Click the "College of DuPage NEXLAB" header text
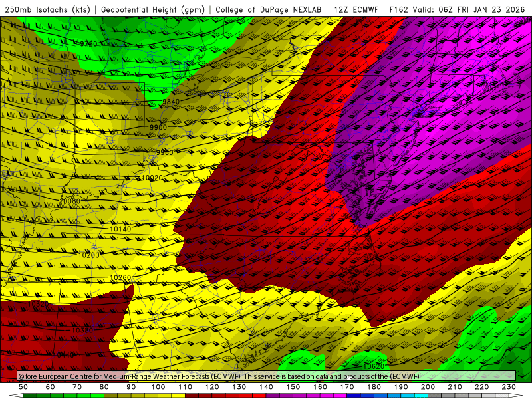This screenshot has width=532, height=399. click(x=269, y=9)
